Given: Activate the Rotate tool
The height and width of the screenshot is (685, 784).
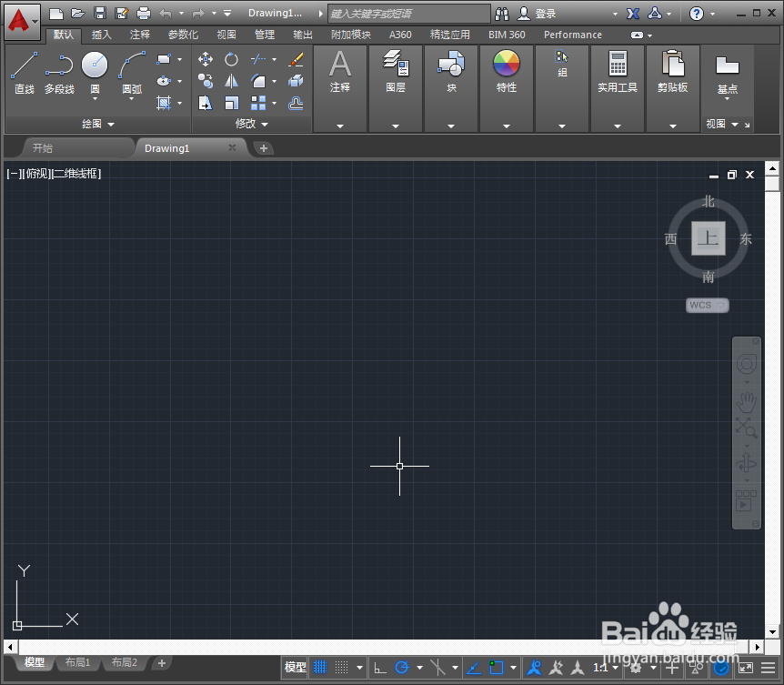Looking at the screenshot, I should coord(231,59).
